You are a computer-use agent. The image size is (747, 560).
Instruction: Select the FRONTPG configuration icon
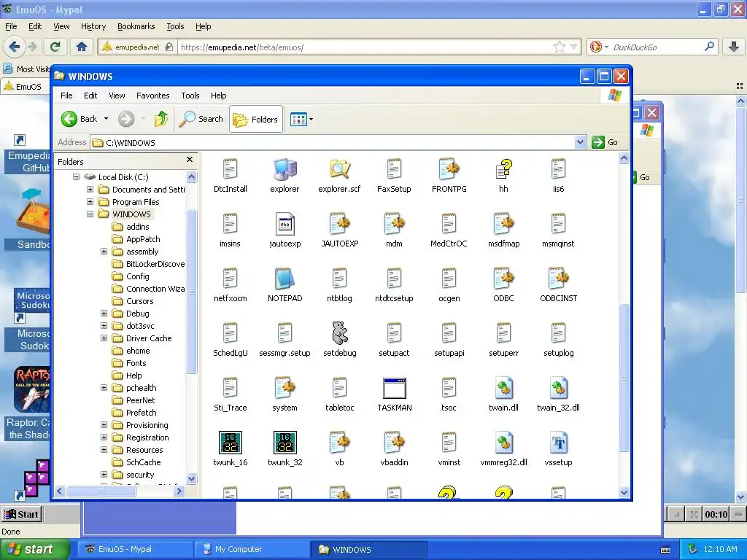tap(449, 169)
